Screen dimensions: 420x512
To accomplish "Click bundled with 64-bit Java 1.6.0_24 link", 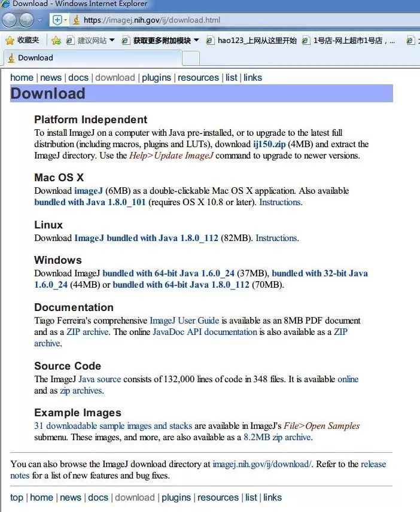I will coord(169,273).
